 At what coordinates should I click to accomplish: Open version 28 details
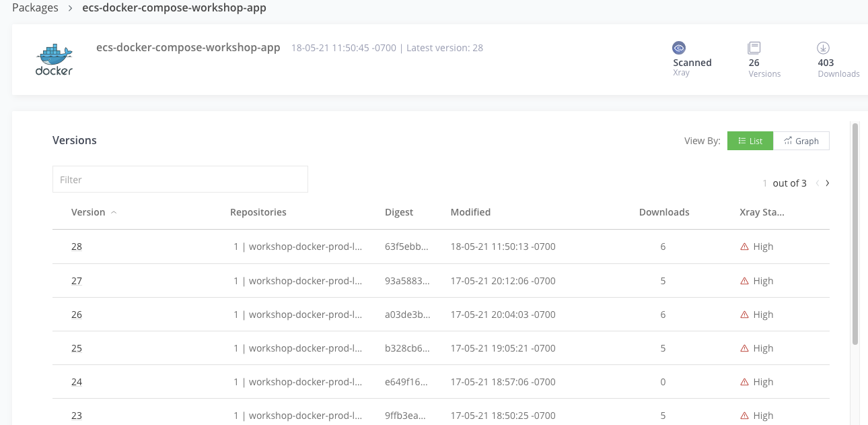77,247
